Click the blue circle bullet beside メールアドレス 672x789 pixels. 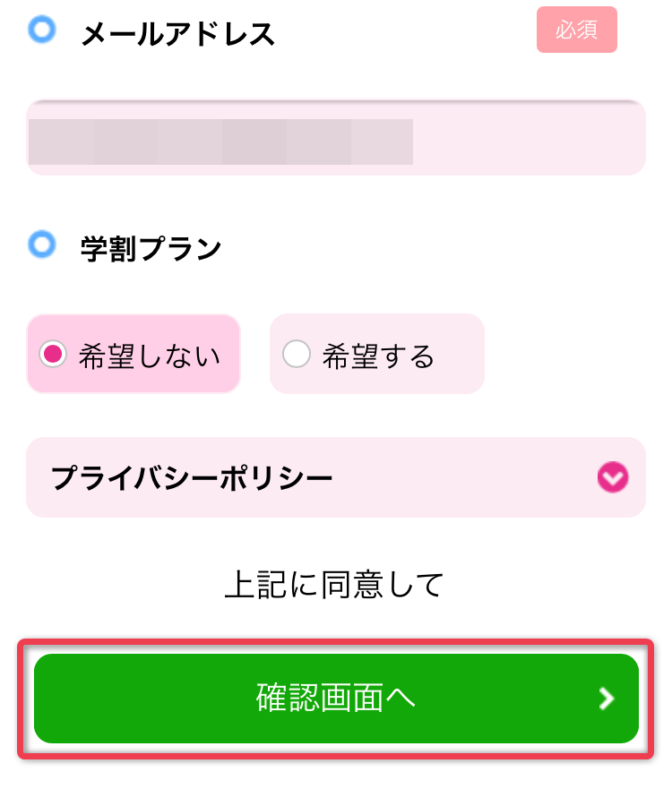(42, 30)
